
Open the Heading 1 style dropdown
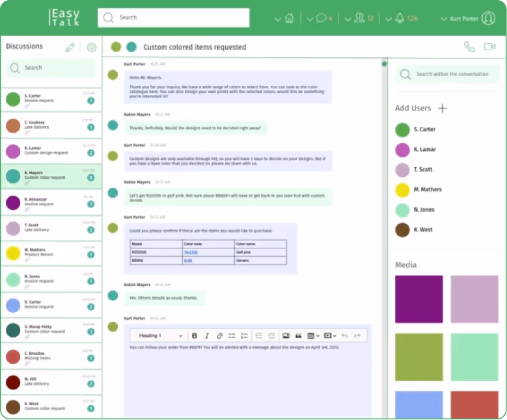tap(161, 335)
